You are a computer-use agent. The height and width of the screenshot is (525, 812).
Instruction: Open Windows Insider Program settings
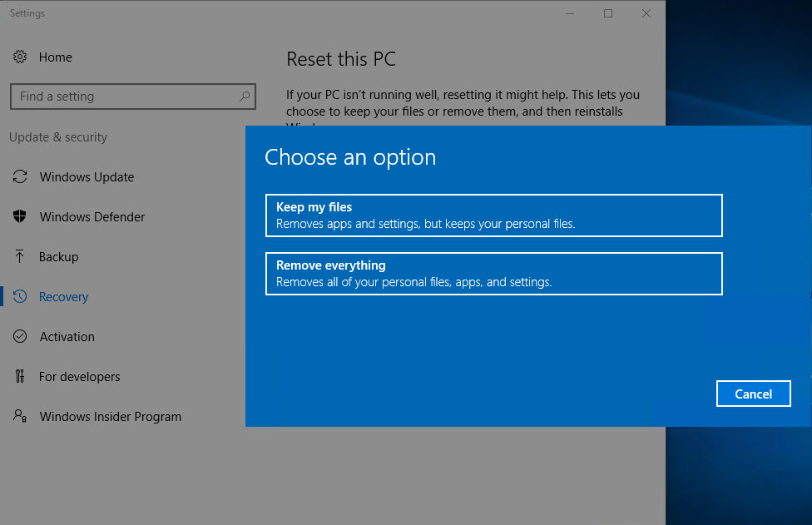click(x=111, y=416)
